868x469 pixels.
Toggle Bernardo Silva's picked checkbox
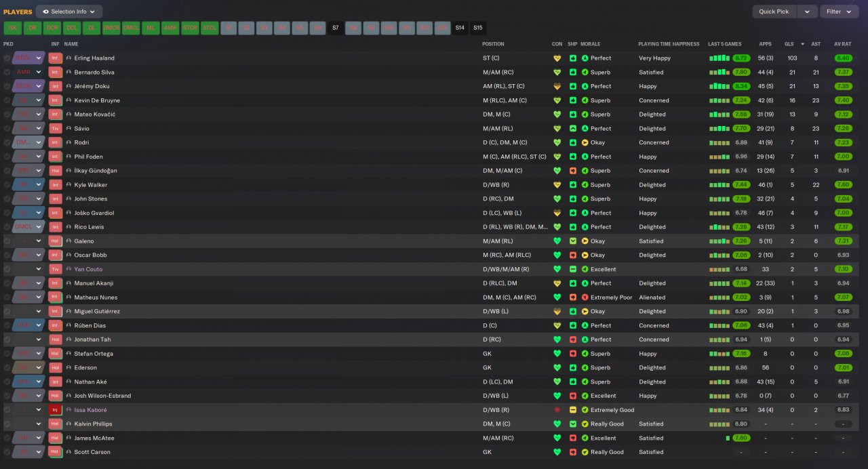[x=7, y=73]
